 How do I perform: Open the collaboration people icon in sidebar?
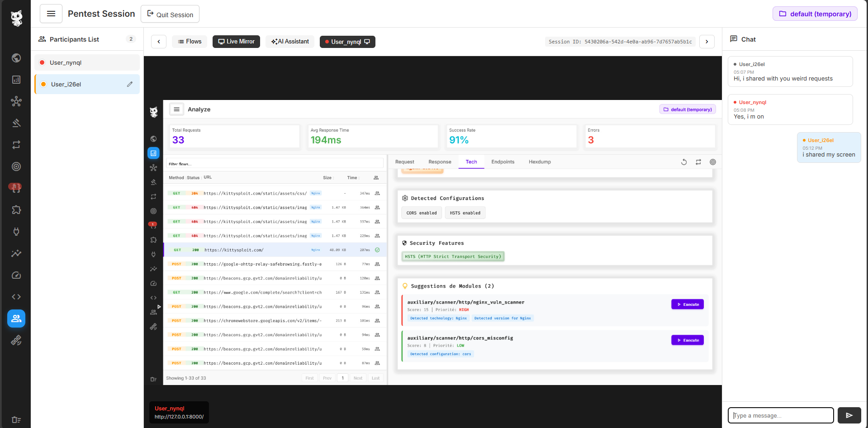click(16, 319)
